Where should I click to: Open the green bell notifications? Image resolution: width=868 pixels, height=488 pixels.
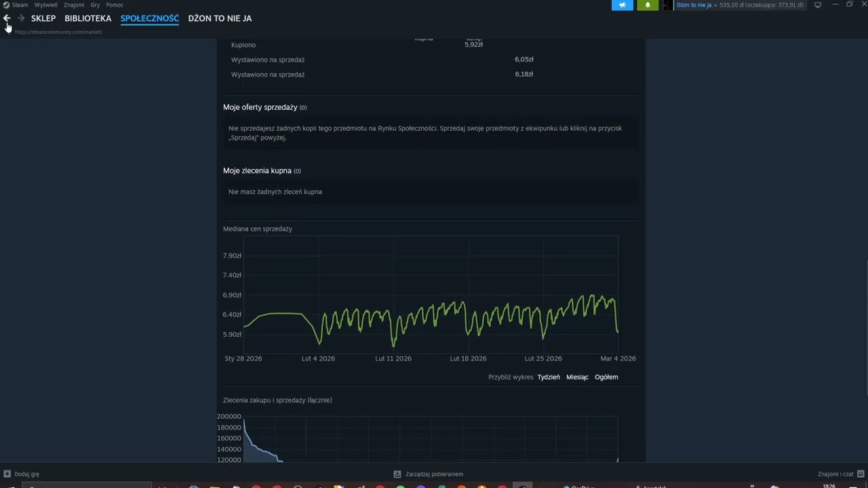pos(648,5)
